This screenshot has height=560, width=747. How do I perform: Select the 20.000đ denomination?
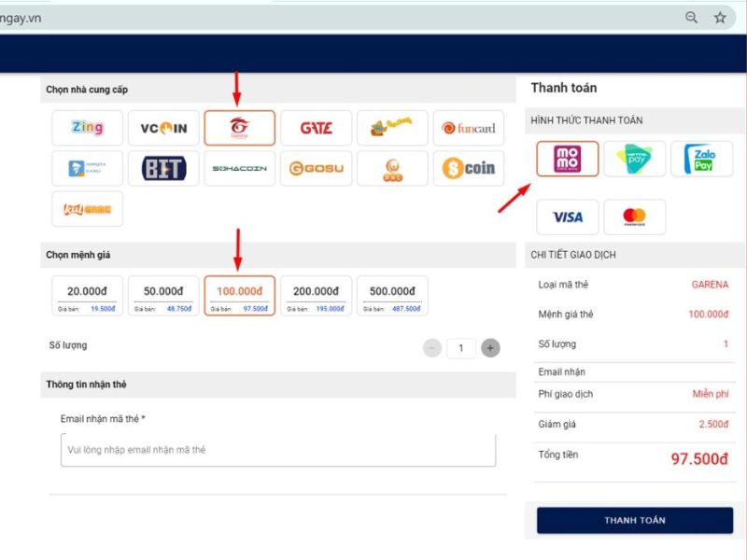[87, 295]
